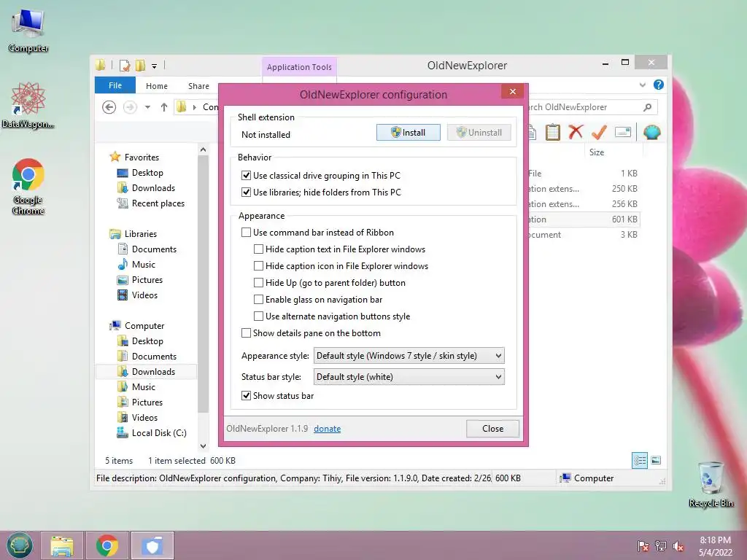
Task: Click the blue shell globe toolbar icon
Action: click(651, 132)
